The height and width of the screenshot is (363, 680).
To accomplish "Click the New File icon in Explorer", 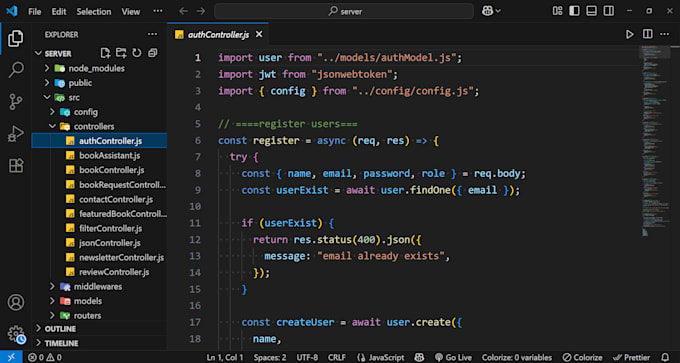I will tap(105, 53).
